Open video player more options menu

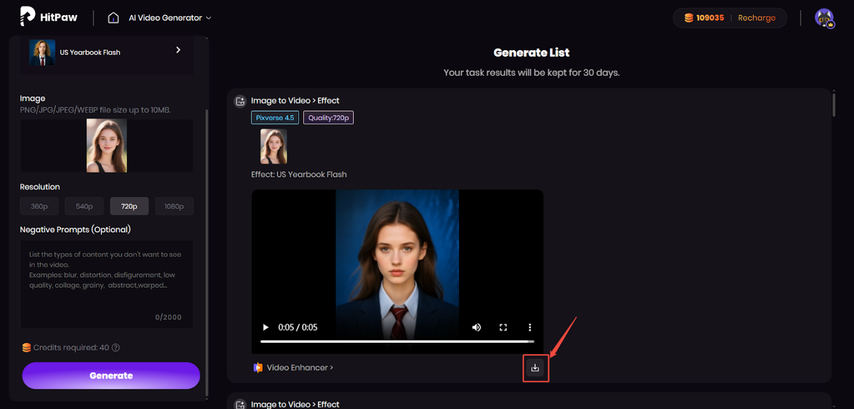[x=530, y=327]
